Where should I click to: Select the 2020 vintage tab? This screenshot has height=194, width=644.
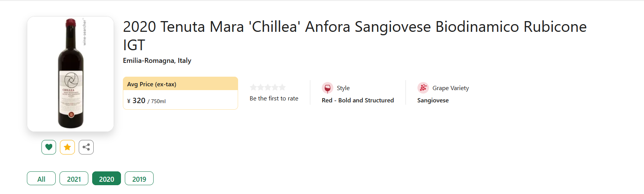coord(106,179)
